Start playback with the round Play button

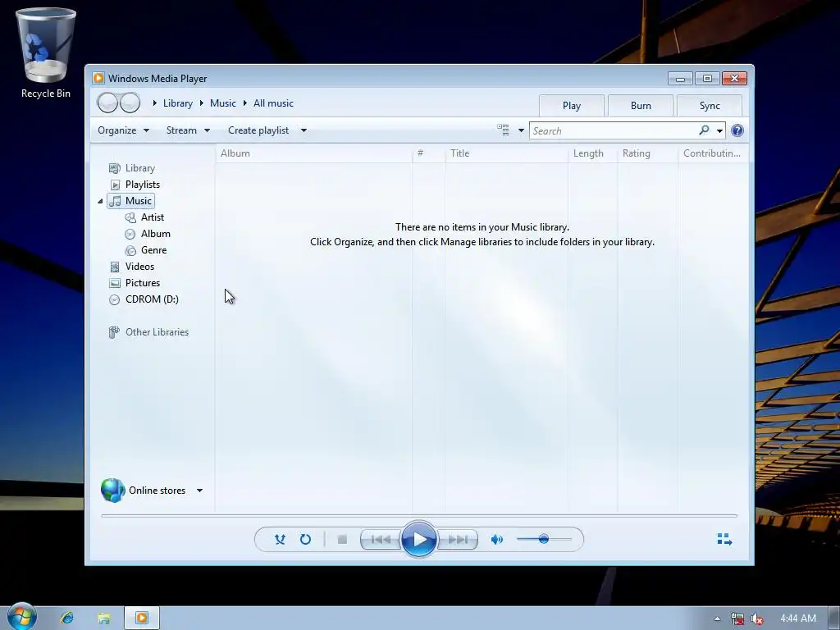coord(418,539)
